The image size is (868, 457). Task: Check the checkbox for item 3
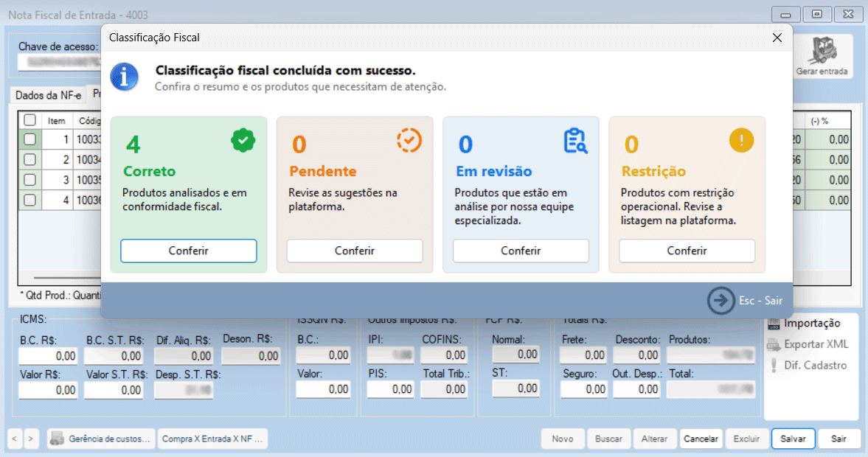30,180
